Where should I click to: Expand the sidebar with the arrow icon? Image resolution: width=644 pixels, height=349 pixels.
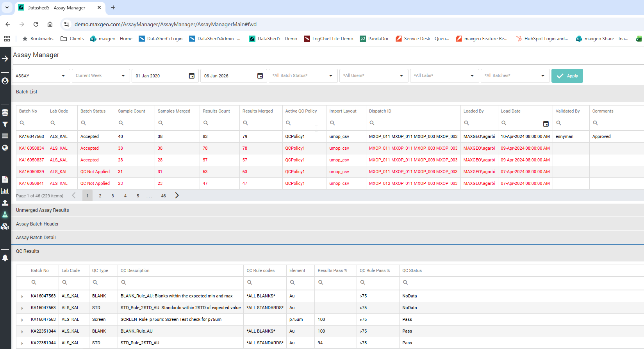5,59
